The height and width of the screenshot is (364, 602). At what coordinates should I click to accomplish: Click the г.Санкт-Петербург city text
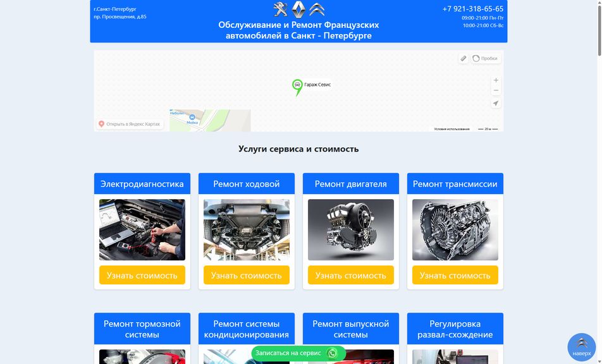pyautogui.click(x=115, y=9)
